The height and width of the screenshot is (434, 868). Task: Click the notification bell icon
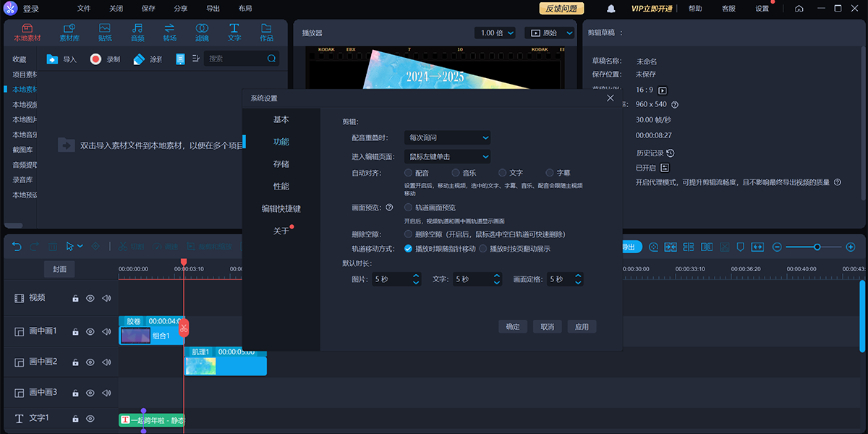click(x=611, y=9)
